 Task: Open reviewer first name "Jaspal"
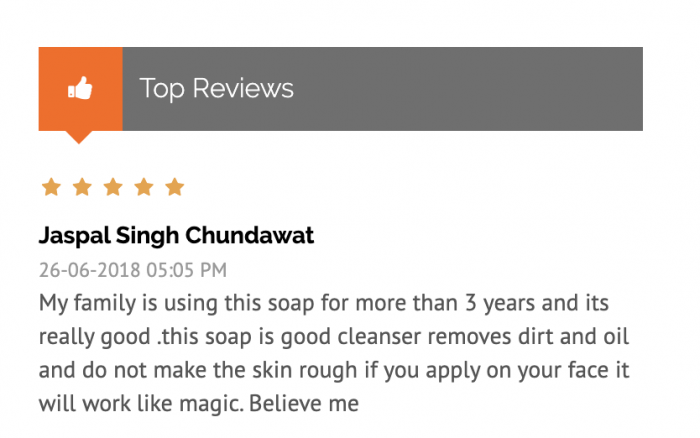[x=75, y=236]
